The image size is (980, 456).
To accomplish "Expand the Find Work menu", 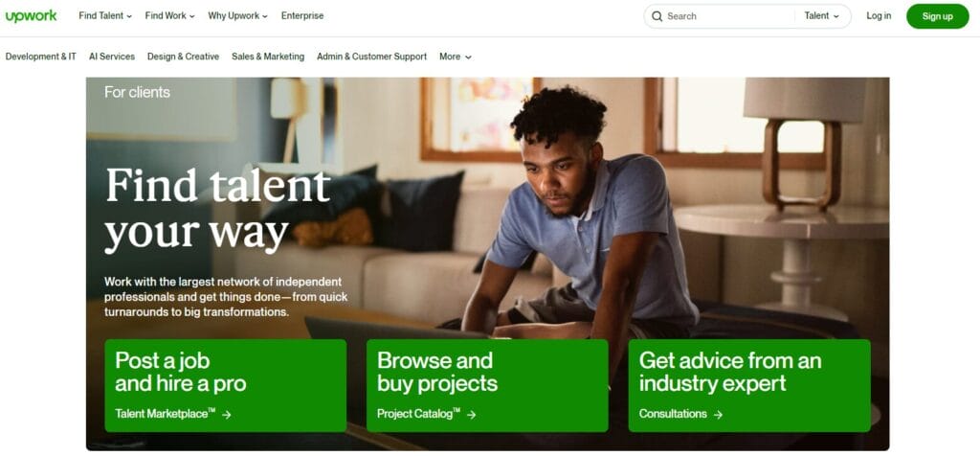I will (x=170, y=16).
